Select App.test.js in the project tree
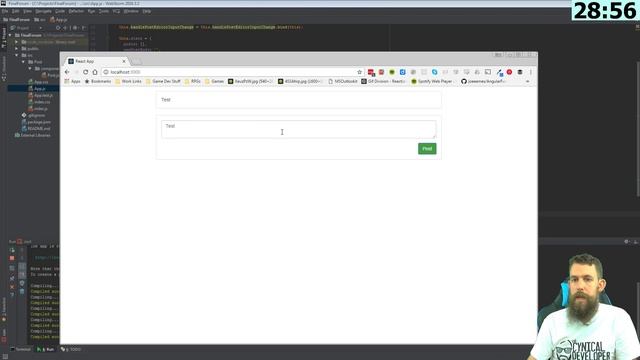This screenshot has width=640, height=360. tap(40, 96)
